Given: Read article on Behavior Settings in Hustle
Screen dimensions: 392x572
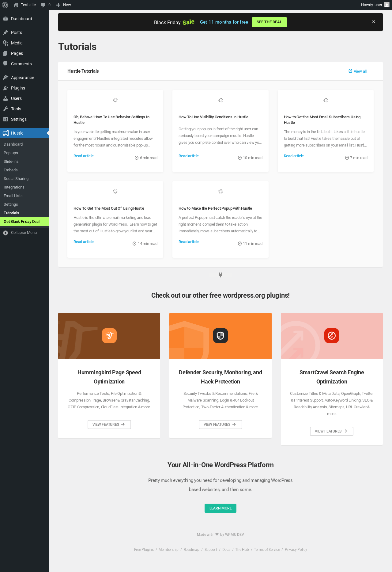Looking at the screenshot, I should coord(84,156).
